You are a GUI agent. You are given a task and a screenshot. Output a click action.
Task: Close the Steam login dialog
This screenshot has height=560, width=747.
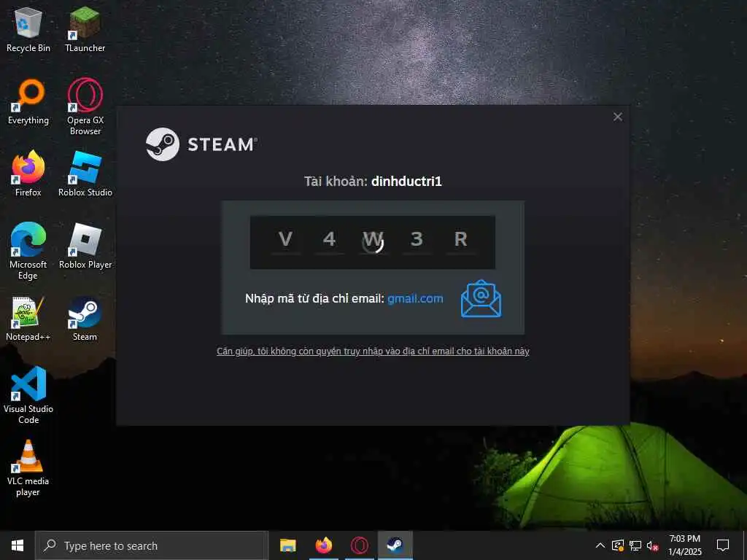tap(617, 117)
